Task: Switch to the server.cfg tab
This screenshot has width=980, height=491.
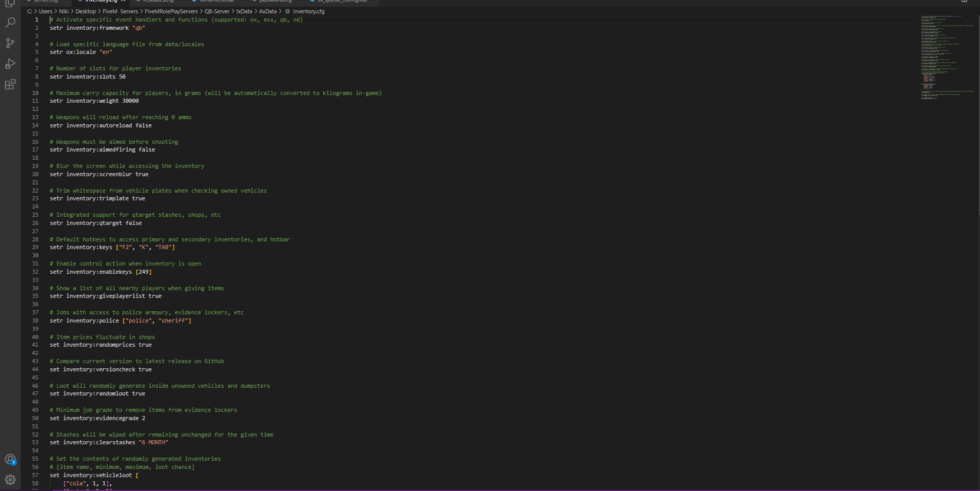Action: click(x=45, y=2)
